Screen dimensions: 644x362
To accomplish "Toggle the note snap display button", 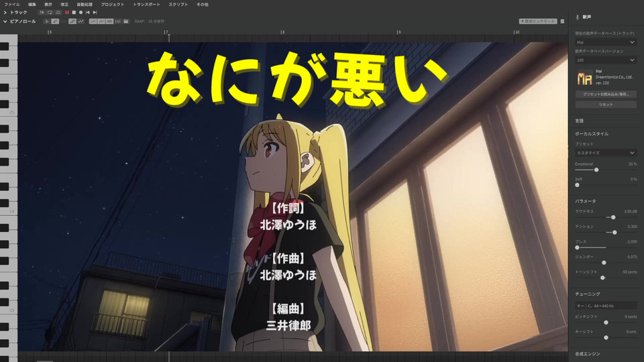I will tap(117, 21).
